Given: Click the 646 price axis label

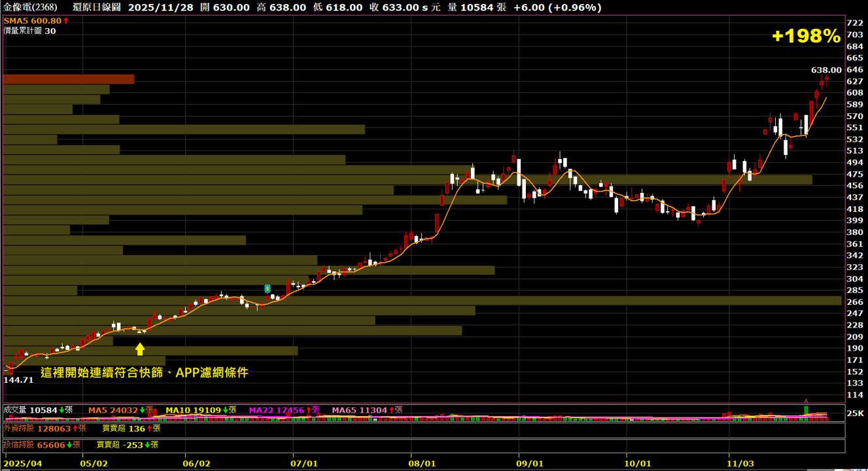Looking at the screenshot, I should 854,69.
